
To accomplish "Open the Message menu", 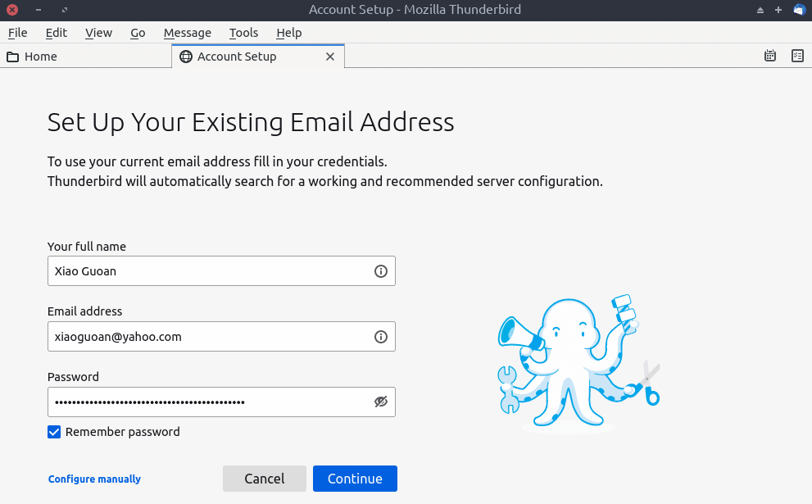I will point(187,33).
